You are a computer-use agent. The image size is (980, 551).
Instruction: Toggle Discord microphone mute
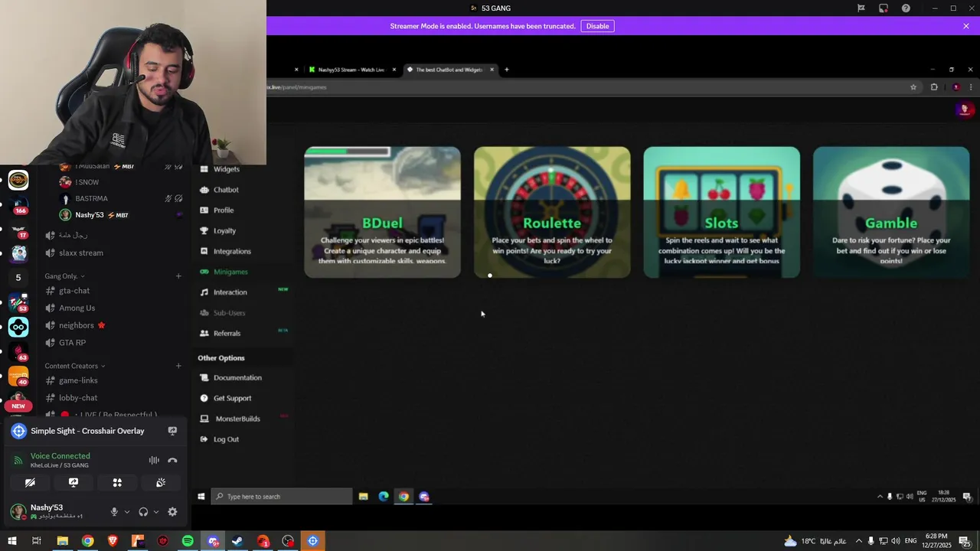coord(114,512)
